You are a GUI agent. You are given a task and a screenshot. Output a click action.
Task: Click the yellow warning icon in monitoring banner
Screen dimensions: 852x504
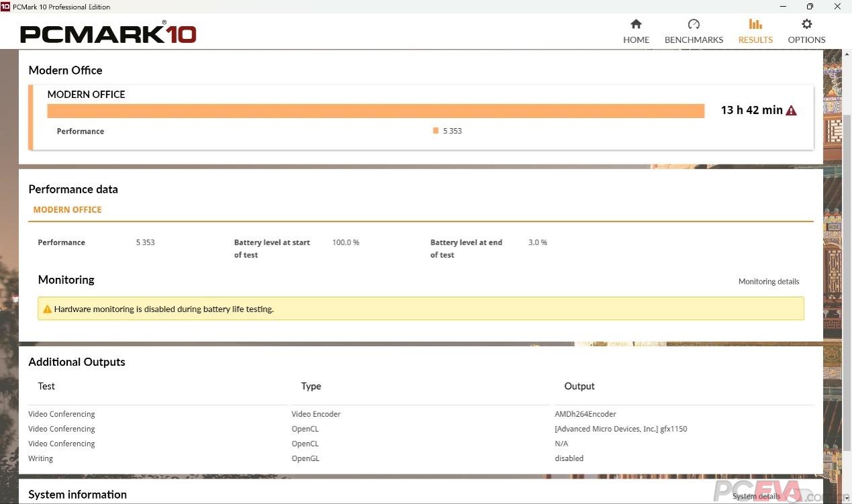click(47, 309)
